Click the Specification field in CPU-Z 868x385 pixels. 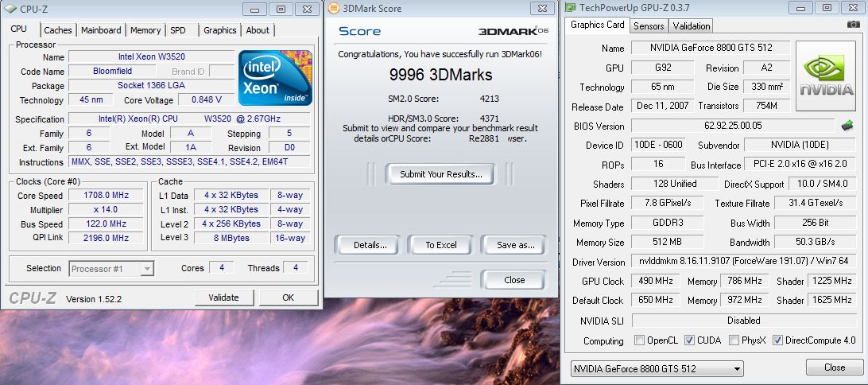click(x=189, y=119)
